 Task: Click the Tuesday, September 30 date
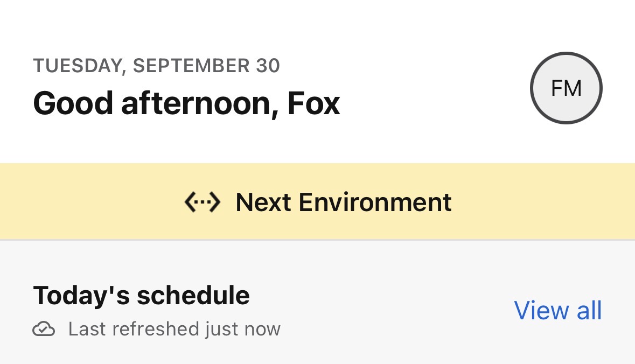156,66
